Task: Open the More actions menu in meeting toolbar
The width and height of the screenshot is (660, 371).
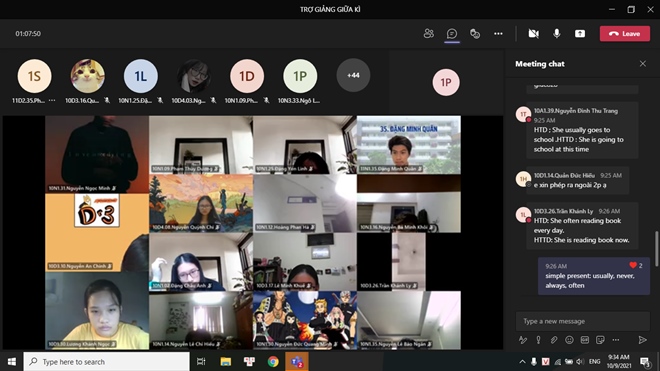Action: pos(498,34)
